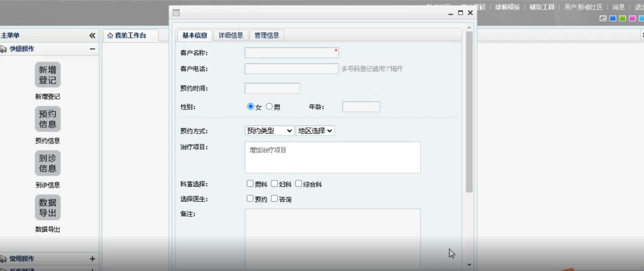Open the 预约类型 dropdown
This screenshot has height=271, width=644.
click(x=269, y=131)
